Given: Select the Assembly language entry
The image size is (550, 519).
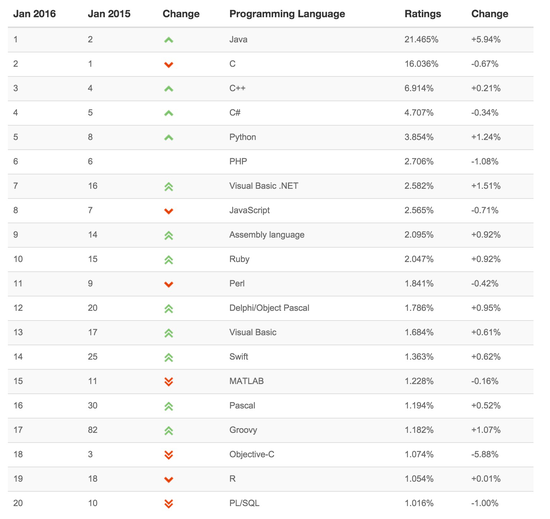Looking at the screenshot, I should [267, 235].
